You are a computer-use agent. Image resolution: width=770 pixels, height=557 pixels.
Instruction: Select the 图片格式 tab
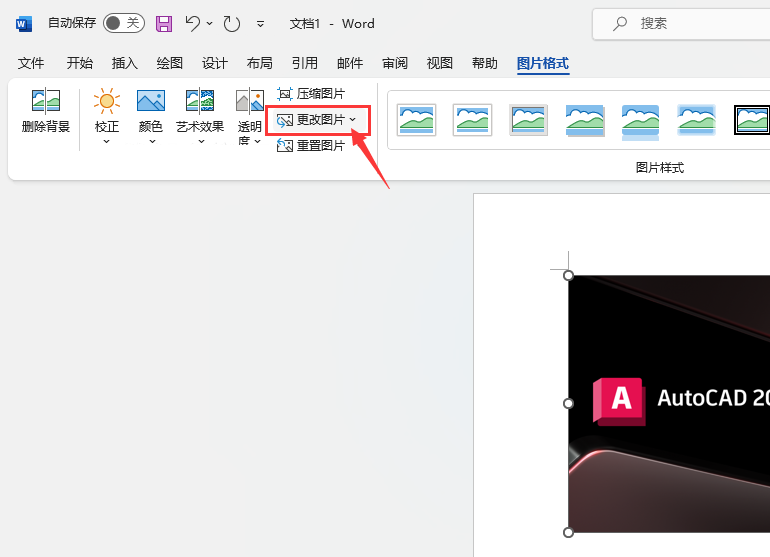click(543, 63)
